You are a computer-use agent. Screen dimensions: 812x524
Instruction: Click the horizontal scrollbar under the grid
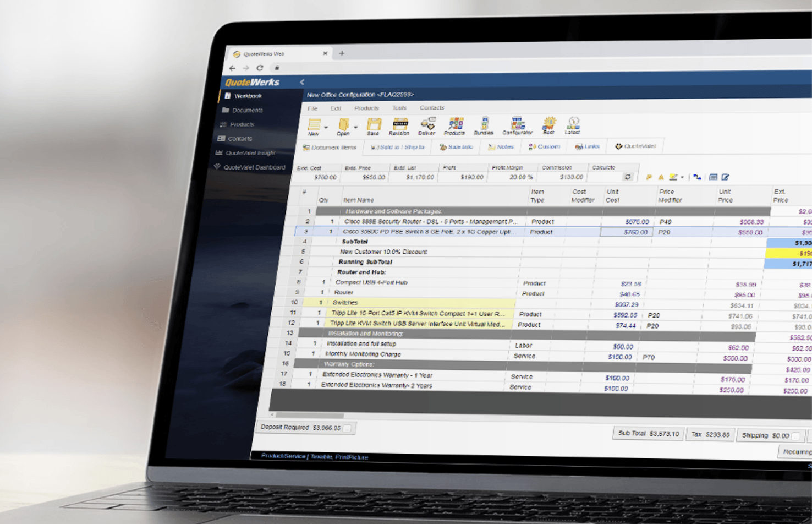point(310,415)
